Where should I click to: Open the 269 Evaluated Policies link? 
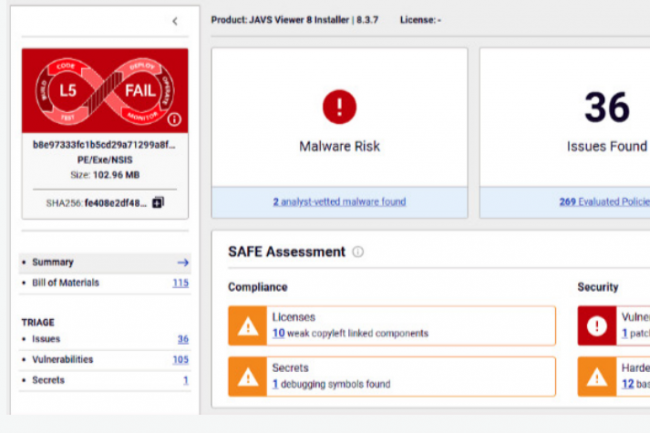point(603,202)
